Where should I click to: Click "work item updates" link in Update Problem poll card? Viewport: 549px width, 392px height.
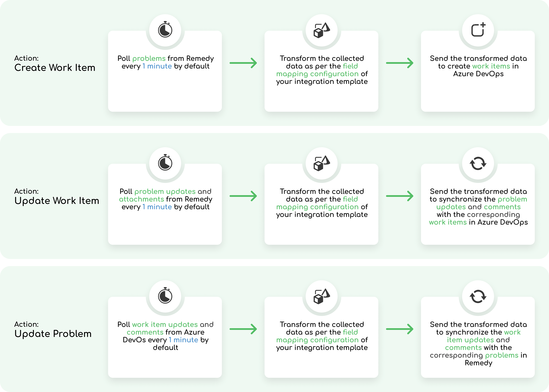click(x=165, y=324)
